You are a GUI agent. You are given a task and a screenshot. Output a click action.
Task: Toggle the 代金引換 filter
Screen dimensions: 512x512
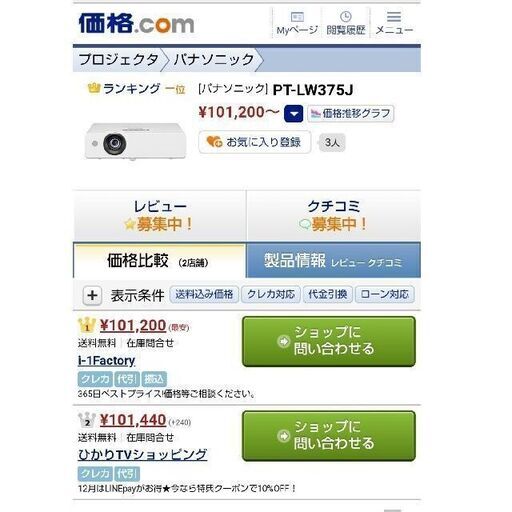click(x=328, y=294)
